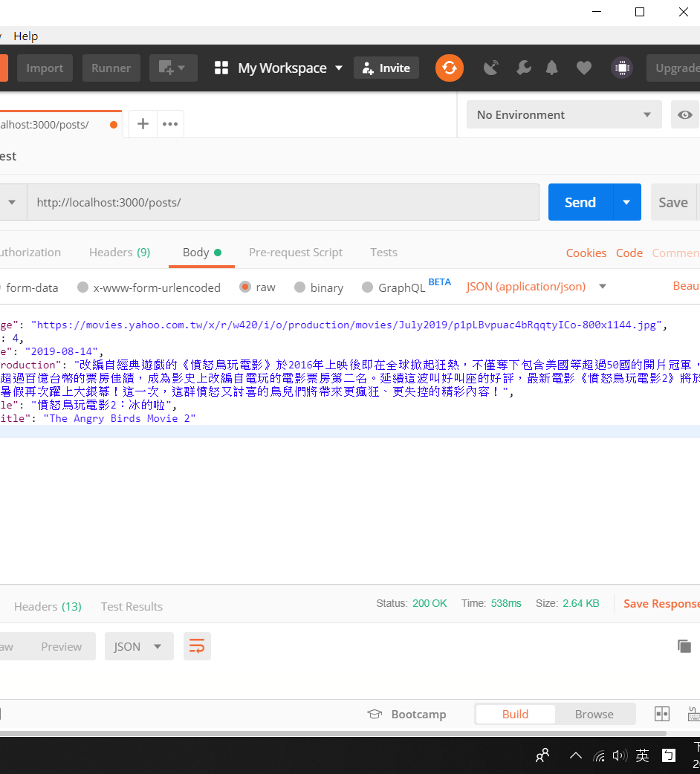
Task: Click the Bootcamp label
Action: tap(418, 715)
